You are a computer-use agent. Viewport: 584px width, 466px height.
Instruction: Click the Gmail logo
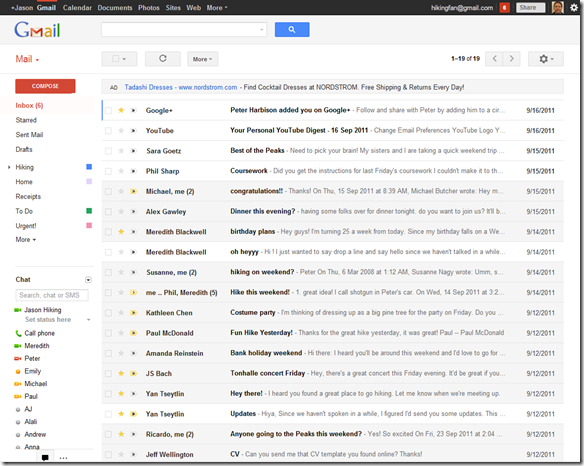tap(37, 30)
